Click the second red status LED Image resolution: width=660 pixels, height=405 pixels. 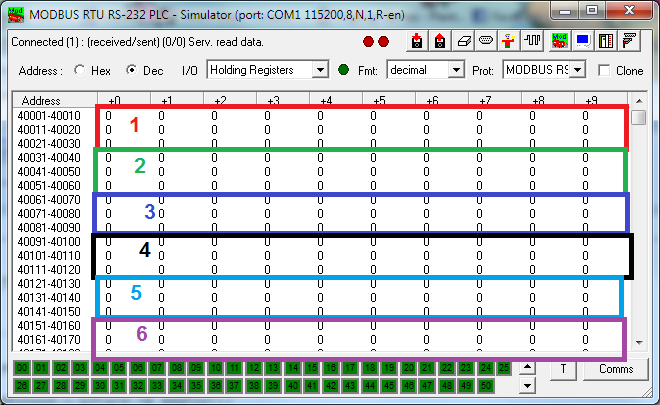(383, 42)
